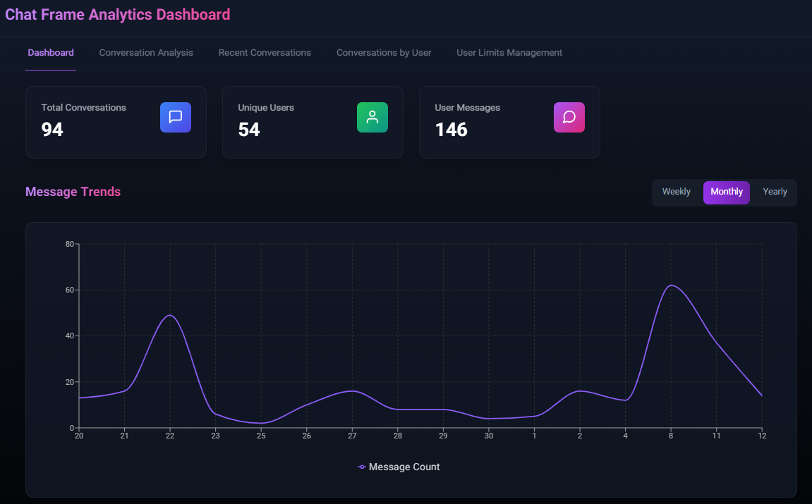This screenshot has height=504, width=812.
Task: Switch to Conversations by User tab
Action: coord(384,53)
